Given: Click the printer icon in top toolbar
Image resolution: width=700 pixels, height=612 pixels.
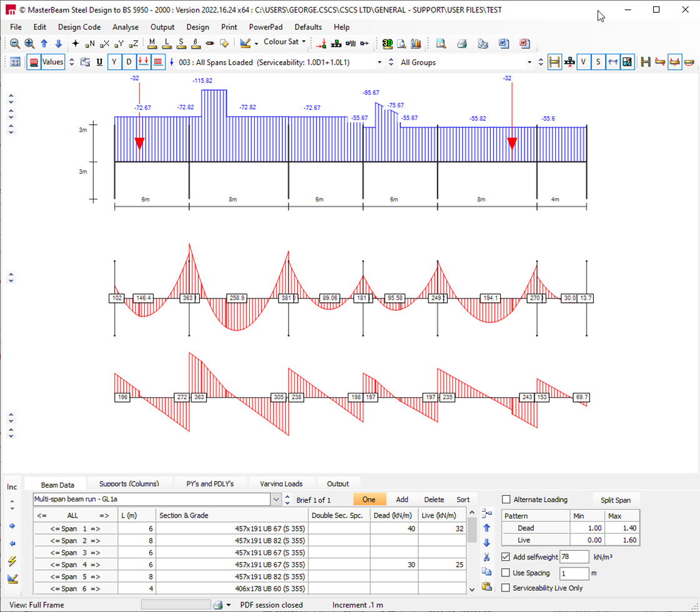Looking at the screenshot, I should point(461,43).
